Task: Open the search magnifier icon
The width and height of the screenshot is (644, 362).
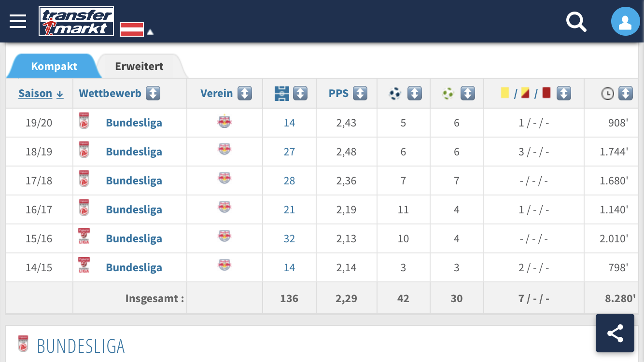Action: [x=576, y=22]
